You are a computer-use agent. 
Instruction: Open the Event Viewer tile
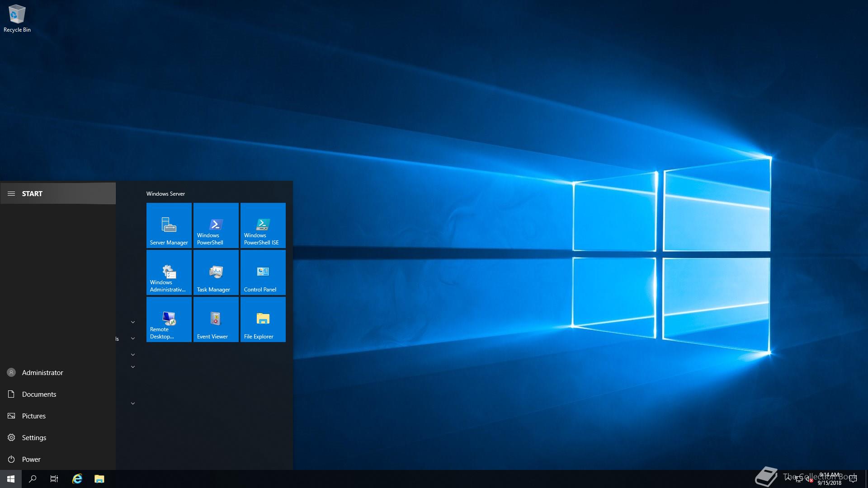coord(216,319)
